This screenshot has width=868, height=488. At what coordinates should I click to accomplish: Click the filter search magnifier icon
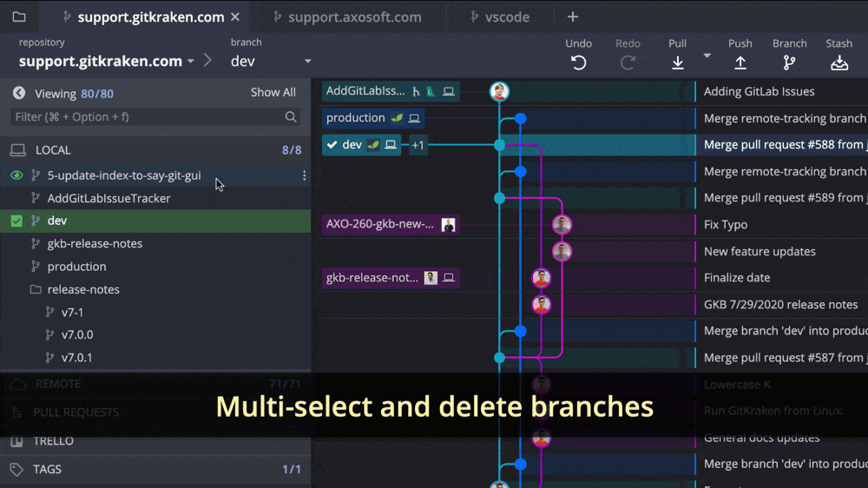pos(291,117)
